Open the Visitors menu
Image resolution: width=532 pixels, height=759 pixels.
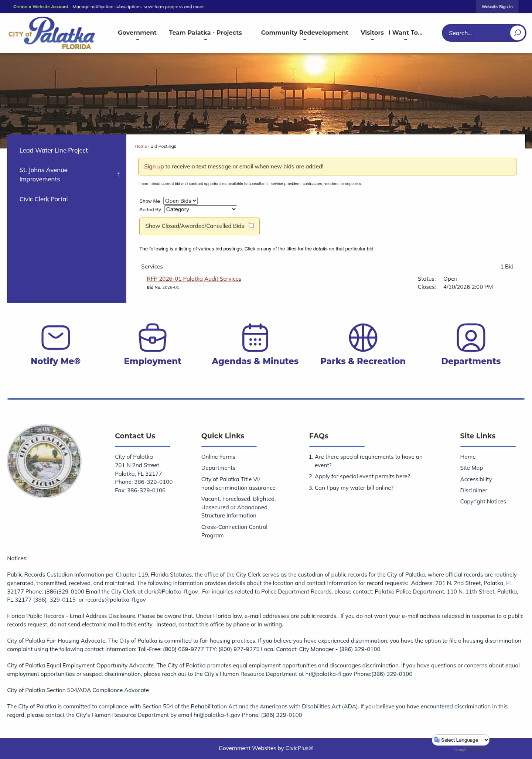372,33
